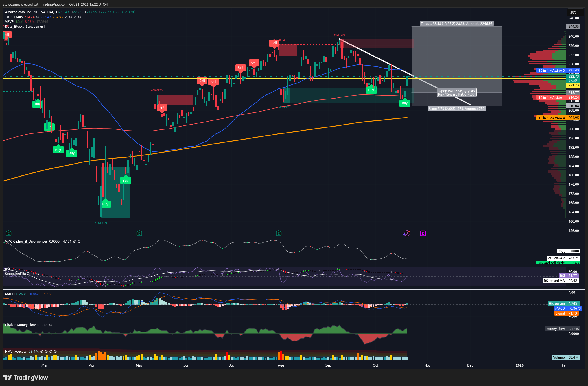Viewport: 588px width, 386px height.
Task: Click the MACD indicator legend title
Action: [10, 294]
